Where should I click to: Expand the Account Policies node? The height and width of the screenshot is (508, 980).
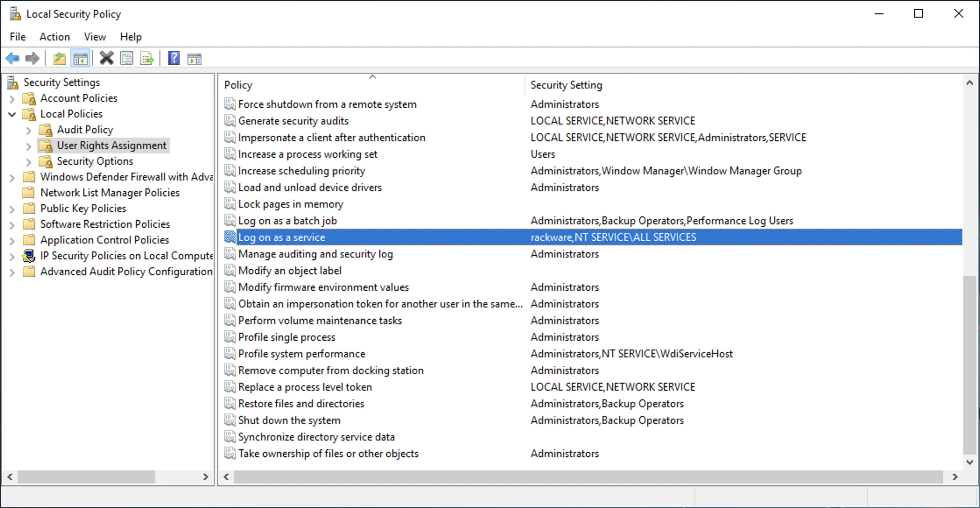click(x=12, y=99)
